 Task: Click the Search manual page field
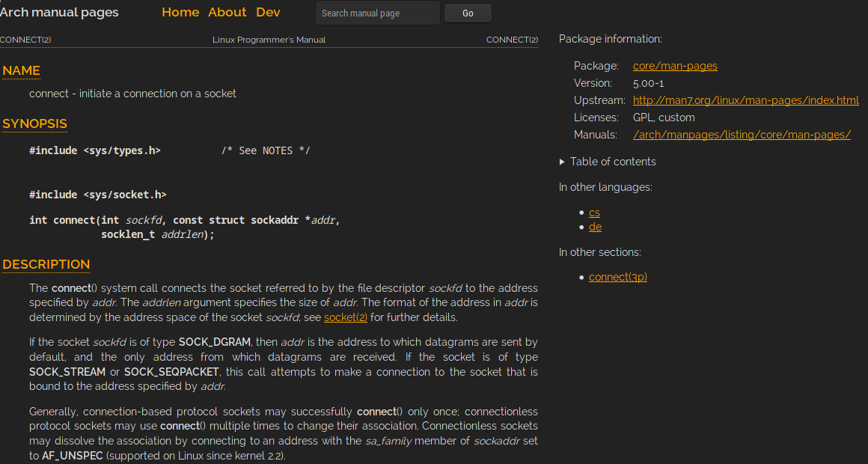[x=377, y=13]
